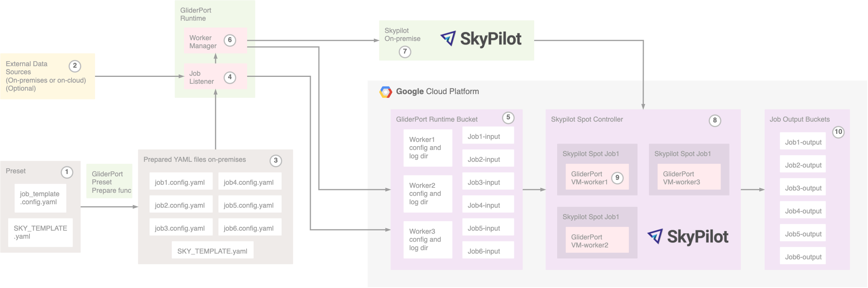Select SKY_TEMPLATE.yaml in Prepared YAML files

(x=213, y=251)
